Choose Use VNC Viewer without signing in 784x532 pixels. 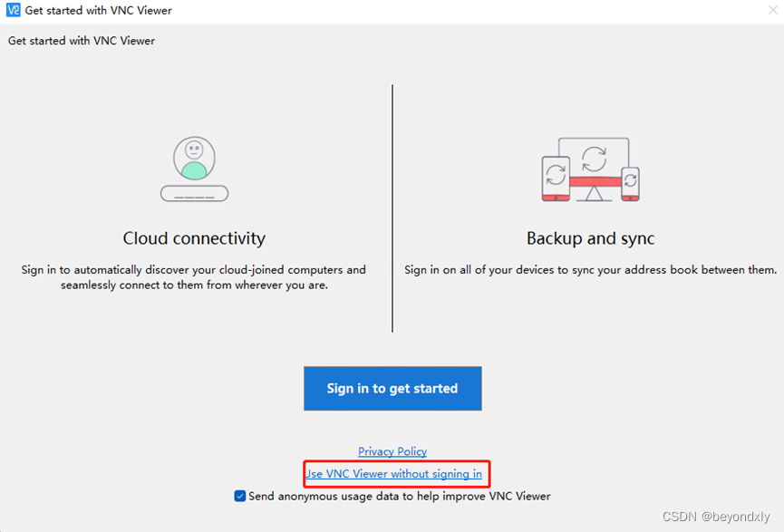393,473
